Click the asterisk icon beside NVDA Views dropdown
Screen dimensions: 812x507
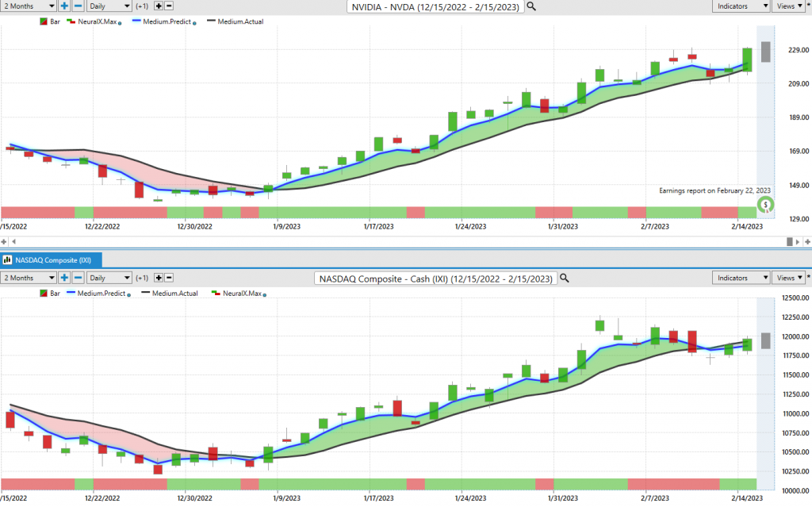(808, 5)
